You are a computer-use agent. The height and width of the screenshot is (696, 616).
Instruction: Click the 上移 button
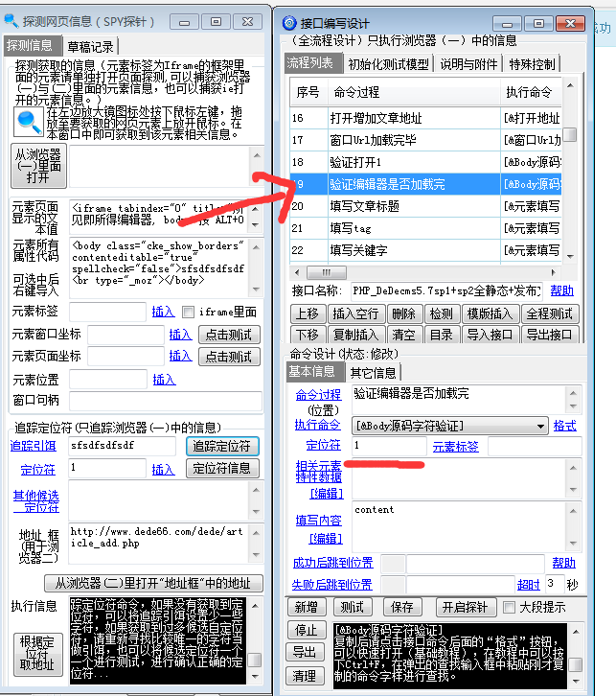tap(308, 313)
